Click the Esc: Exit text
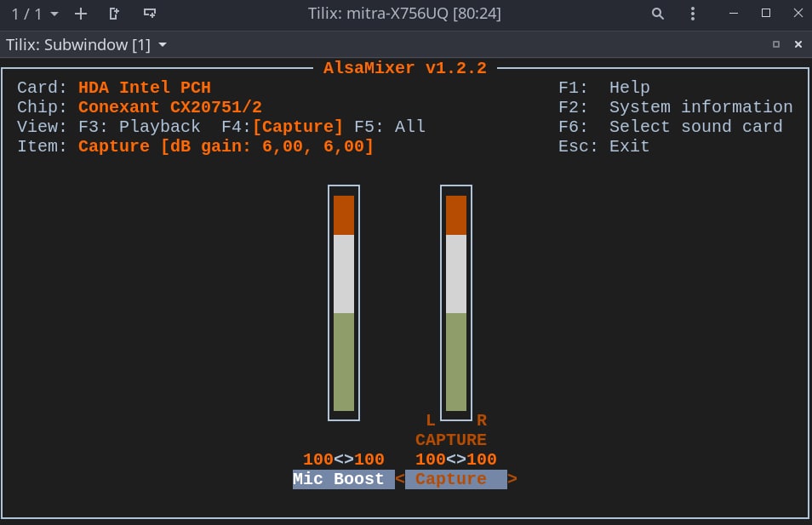Screen dimensions: 812x525 click(x=603, y=146)
